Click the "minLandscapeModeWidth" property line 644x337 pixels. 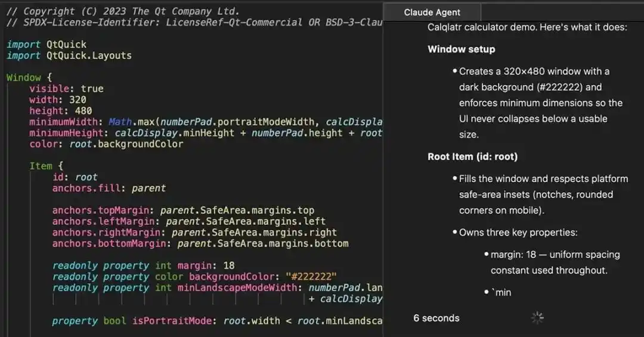click(217, 288)
